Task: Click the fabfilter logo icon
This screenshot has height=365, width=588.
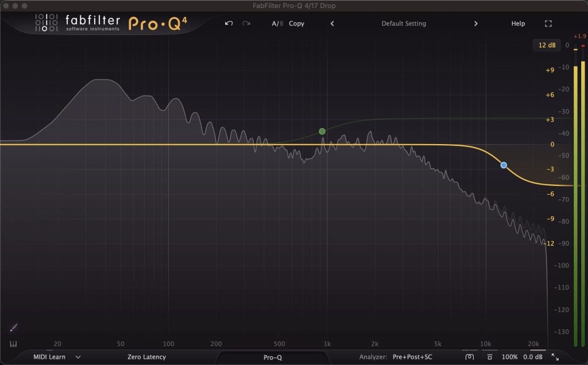Action: point(47,22)
